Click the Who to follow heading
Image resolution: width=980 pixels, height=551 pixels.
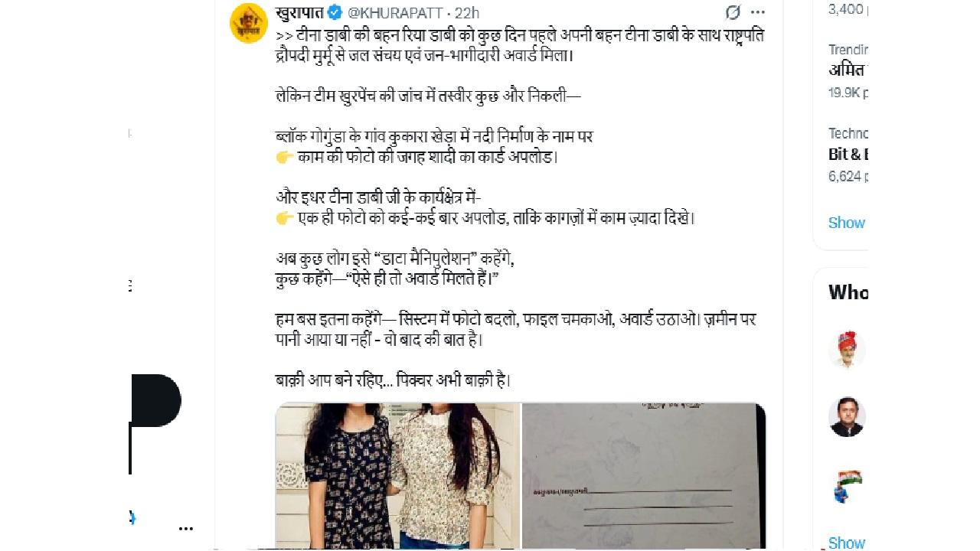coord(848,292)
